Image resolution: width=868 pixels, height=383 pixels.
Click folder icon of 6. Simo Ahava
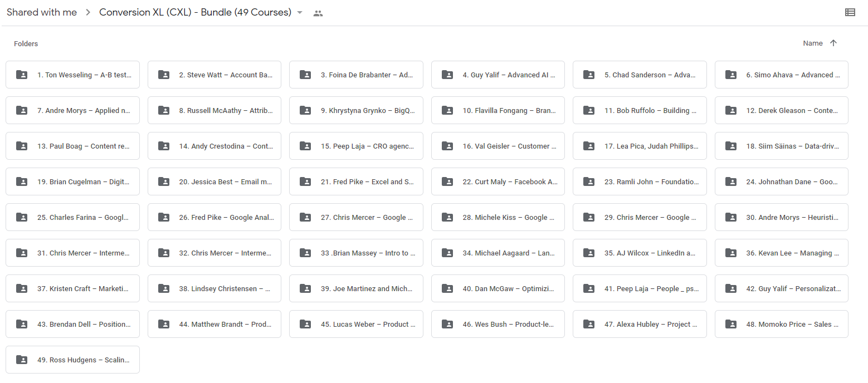[731, 75]
